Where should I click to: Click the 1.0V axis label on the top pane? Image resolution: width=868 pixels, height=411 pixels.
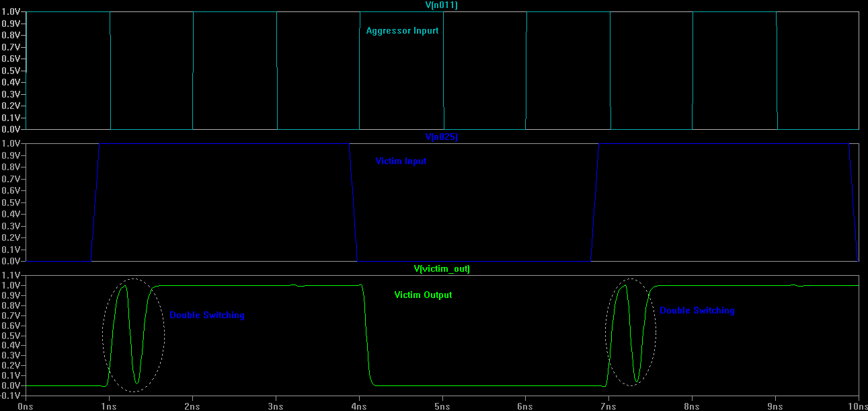pyautogui.click(x=11, y=10)
